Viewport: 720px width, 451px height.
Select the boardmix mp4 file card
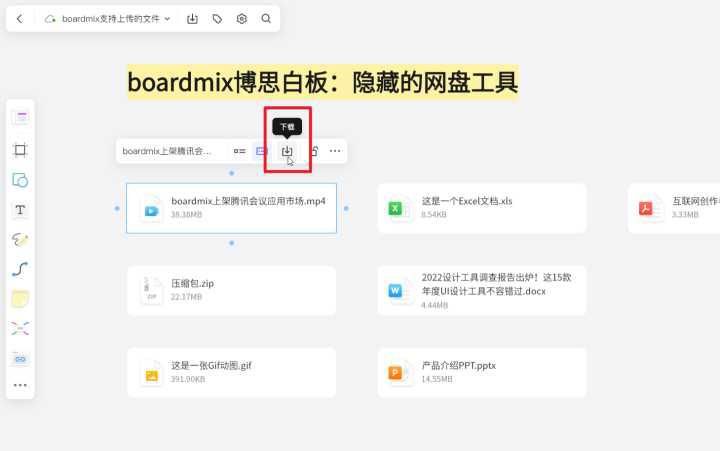231,208
